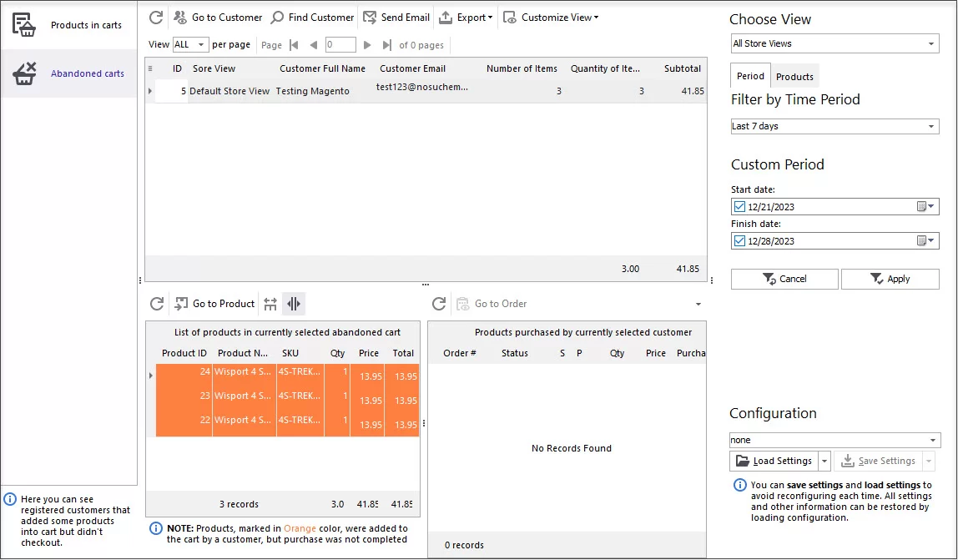958x560 pixels.
Task: Click the Load Settings button
Action: [774, 461]
